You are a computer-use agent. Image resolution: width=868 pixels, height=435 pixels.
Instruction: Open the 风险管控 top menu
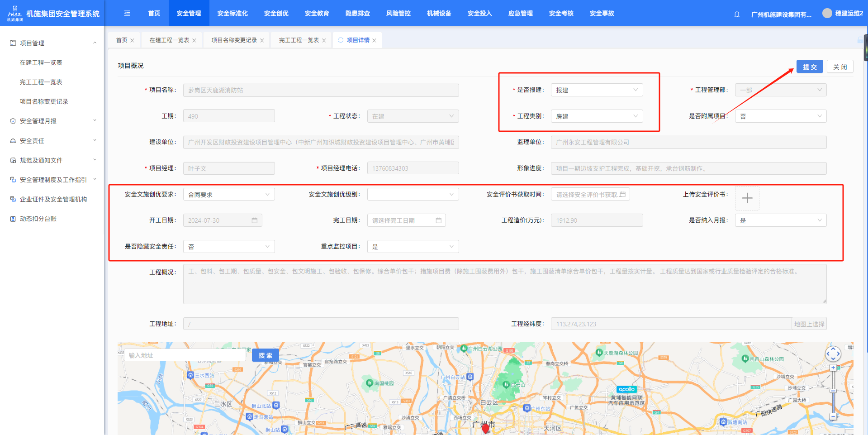click(x=398, y=14)
